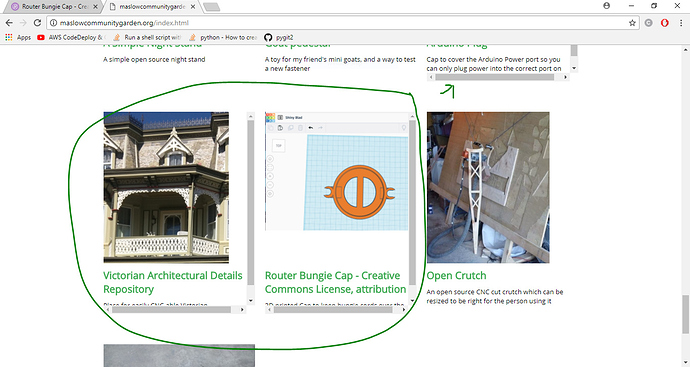Click the Router Bungie Cap horizontal scrollbar track

(x=336, y=309)
